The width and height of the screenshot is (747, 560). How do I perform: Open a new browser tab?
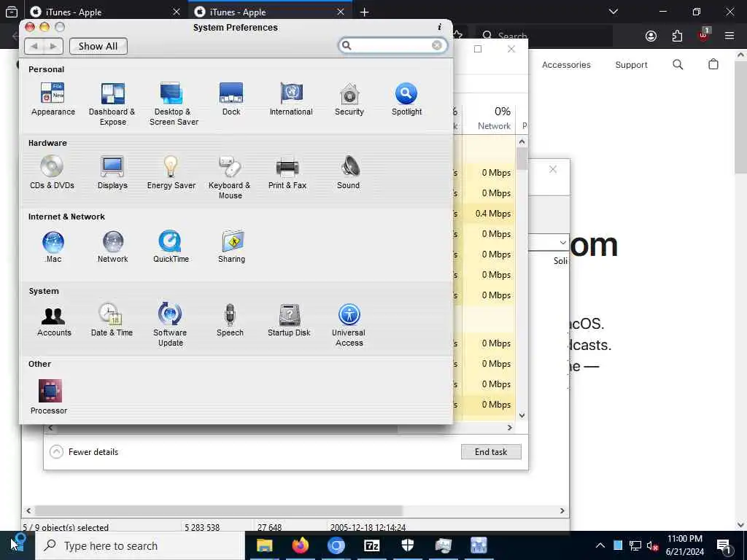[365, 12]
